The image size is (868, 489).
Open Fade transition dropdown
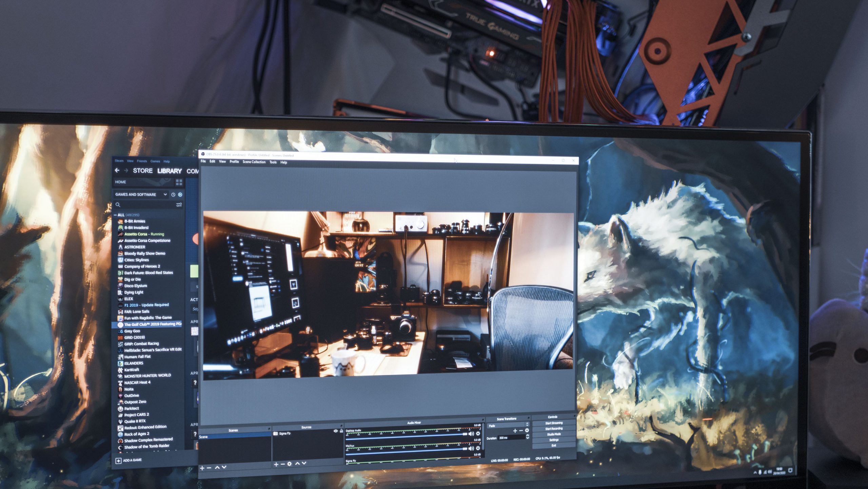point(508,425)
